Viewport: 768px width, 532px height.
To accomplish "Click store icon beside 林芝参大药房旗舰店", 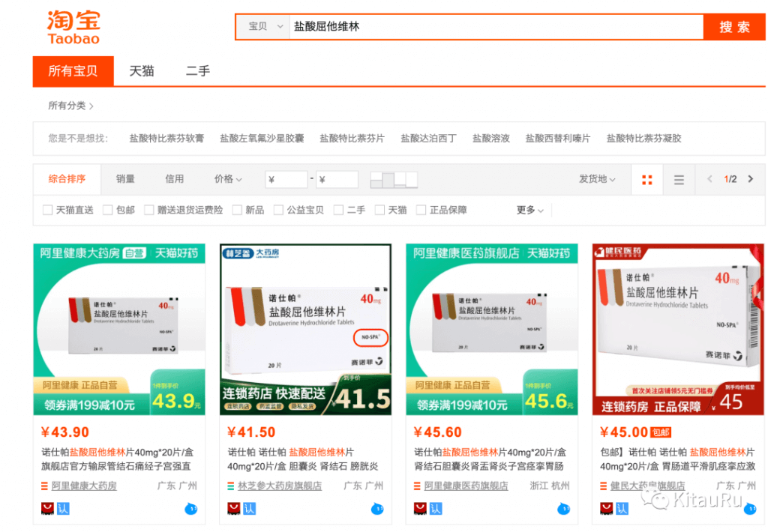I will [232, 486].
